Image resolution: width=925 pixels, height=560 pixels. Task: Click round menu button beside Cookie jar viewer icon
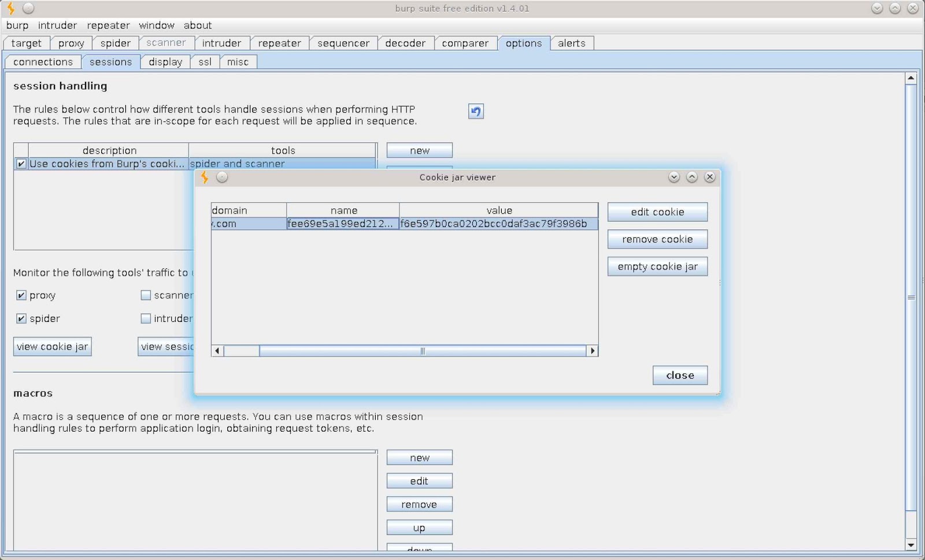click(222, 177)
